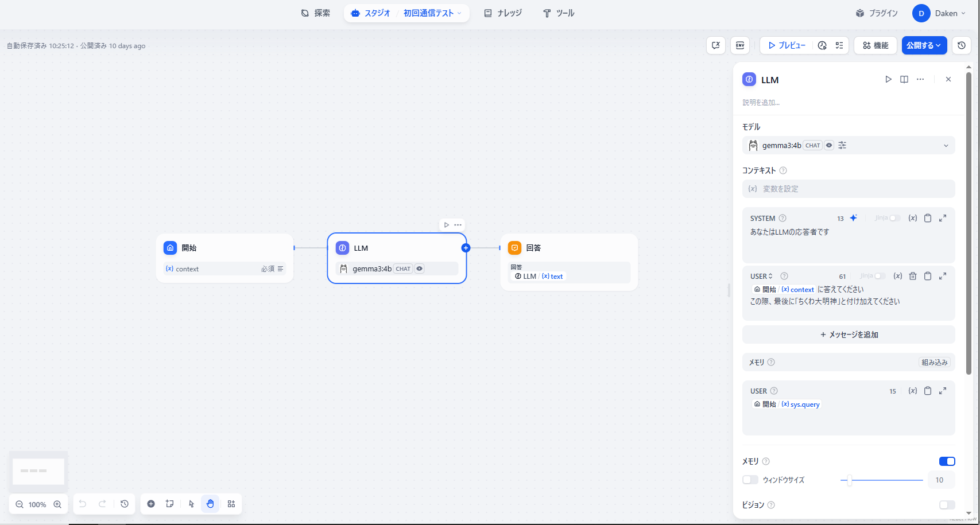Delete the USER prompt with trash icon
The width and height of the screenshot is (980, 525).
point(913,276)
